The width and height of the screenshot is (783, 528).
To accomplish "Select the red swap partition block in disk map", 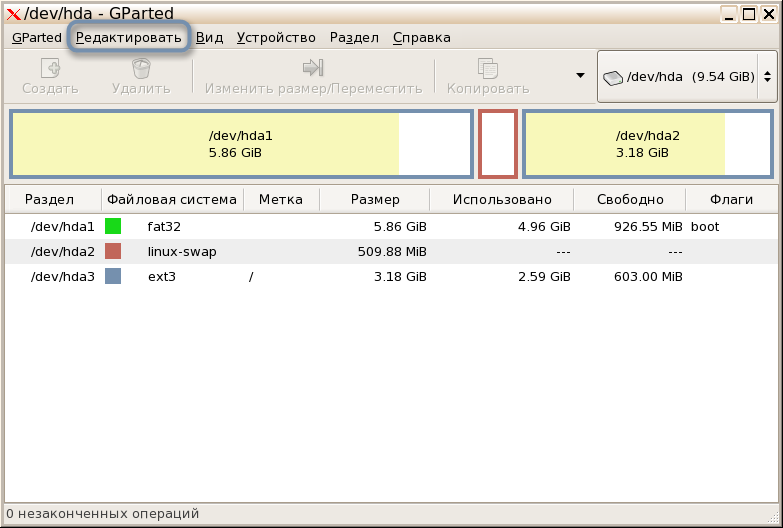I will tap(498, 144).
